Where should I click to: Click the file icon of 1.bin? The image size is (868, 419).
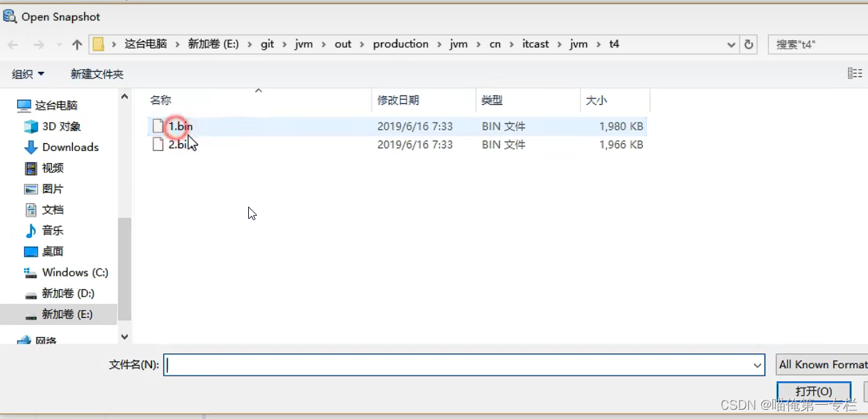pyautogui.click(x=158, y=126)
